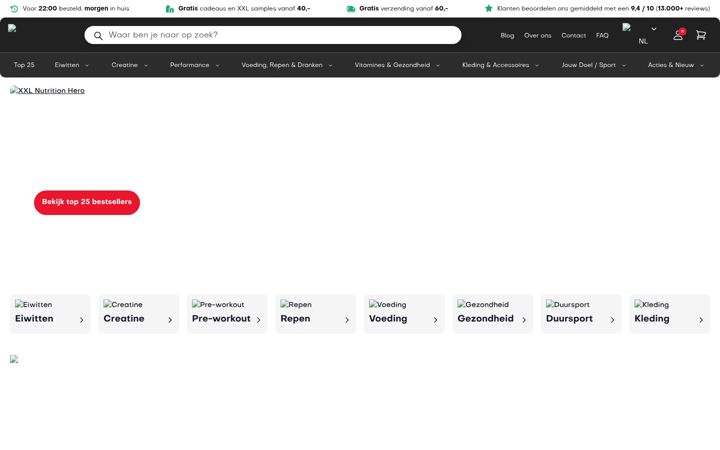
Task: Click the Eiwitten card arrow
Action: [x=82, y=320]
